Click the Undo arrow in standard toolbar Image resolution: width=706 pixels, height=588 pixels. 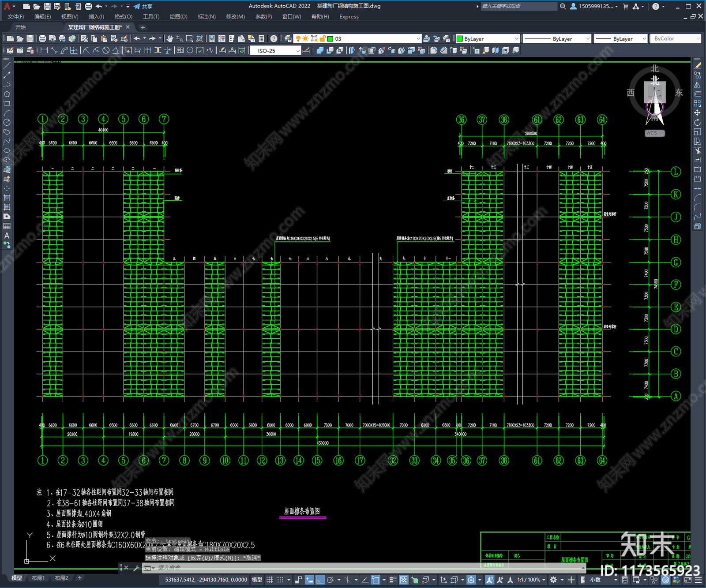137,39
